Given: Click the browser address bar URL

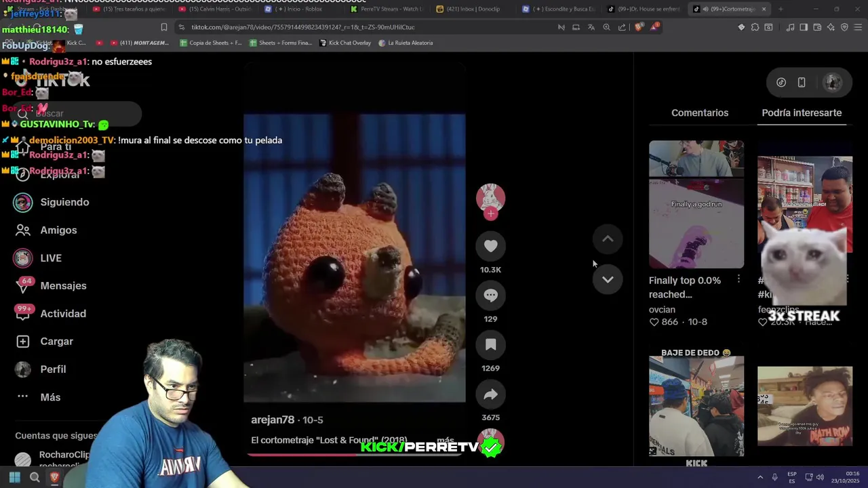Looking at the screenshot, I should pos(302,27).
